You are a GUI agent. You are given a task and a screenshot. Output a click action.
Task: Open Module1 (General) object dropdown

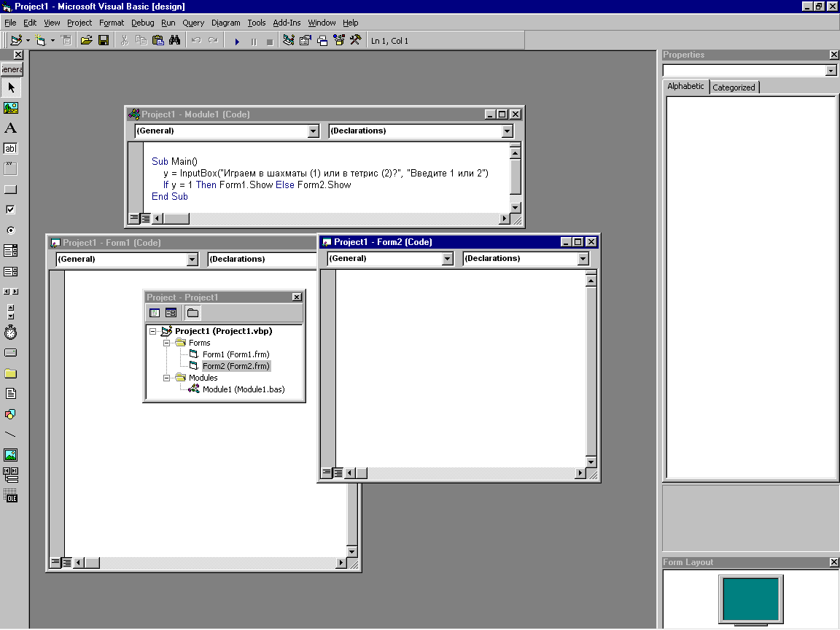(x=314, y=131)
